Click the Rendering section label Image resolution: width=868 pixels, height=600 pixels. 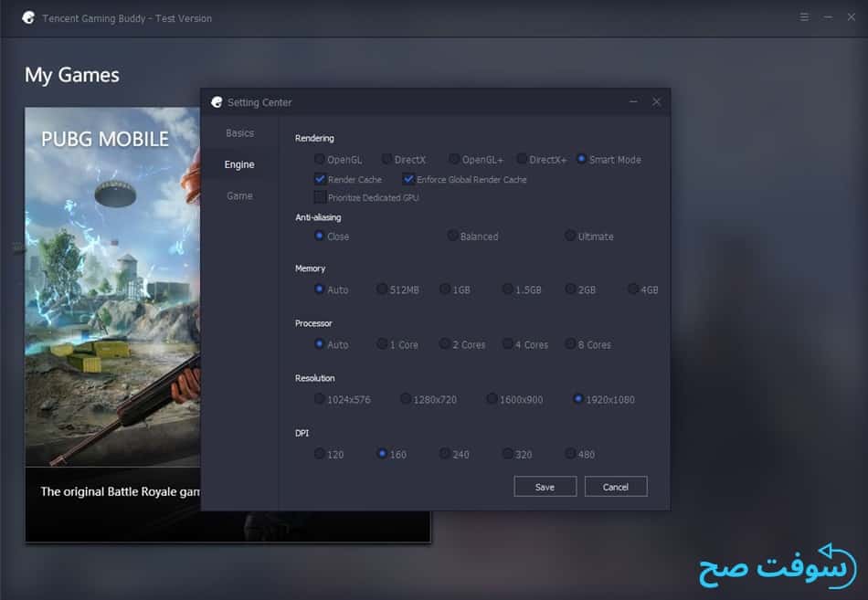point(314,138)
